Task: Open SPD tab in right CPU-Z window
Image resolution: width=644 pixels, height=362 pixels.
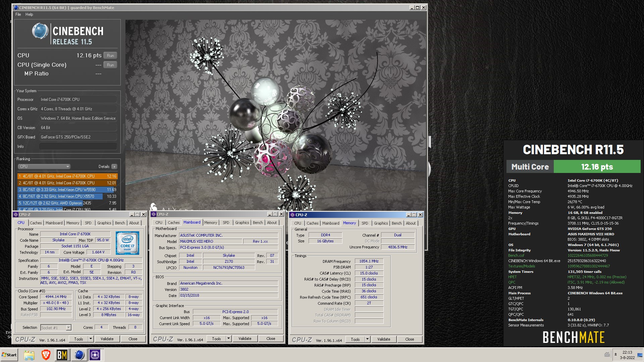Action: pos(365,223)
